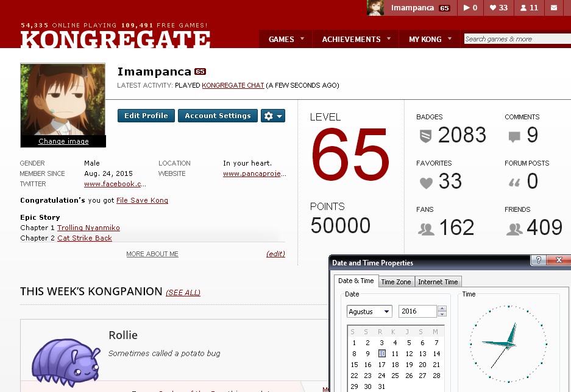
Task: Switch to the Time Zone tab
Action: click(396, 282)
